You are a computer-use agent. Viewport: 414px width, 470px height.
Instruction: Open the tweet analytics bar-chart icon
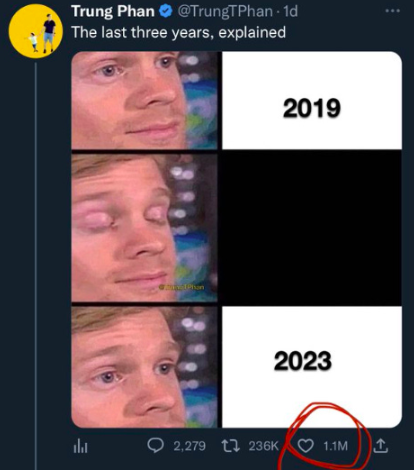[x=80, y=446]
